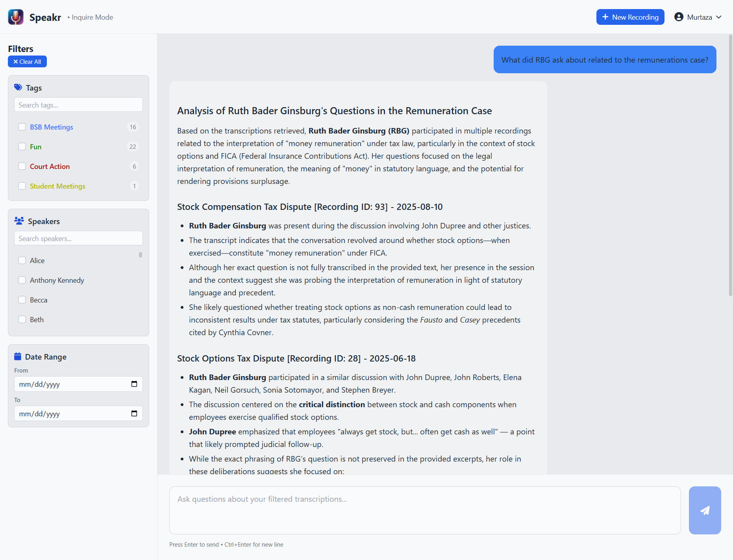The width and height of the screenshot is (733, 560).
Task: Click the Recording ID: 28 heading
Action: [296, 358]
